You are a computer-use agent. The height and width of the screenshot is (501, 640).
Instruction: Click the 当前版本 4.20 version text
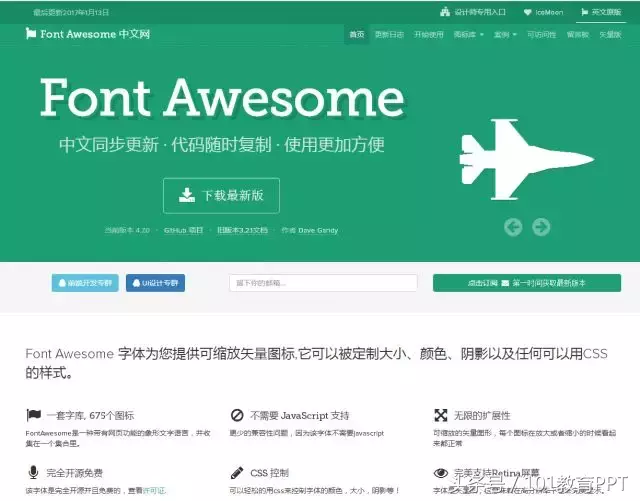tap(127, 230)
